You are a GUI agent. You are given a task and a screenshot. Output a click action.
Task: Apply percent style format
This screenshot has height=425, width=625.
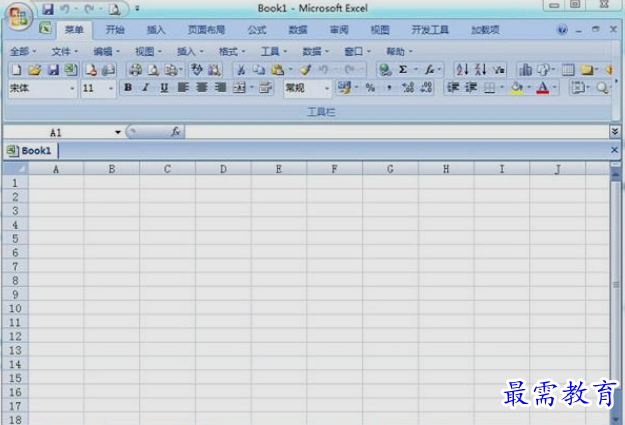370,88
